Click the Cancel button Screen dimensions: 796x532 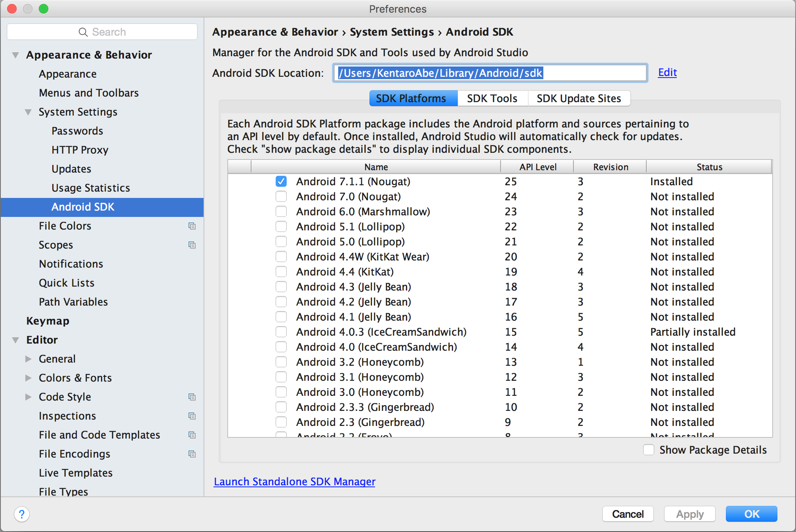[x=628, y=514]
